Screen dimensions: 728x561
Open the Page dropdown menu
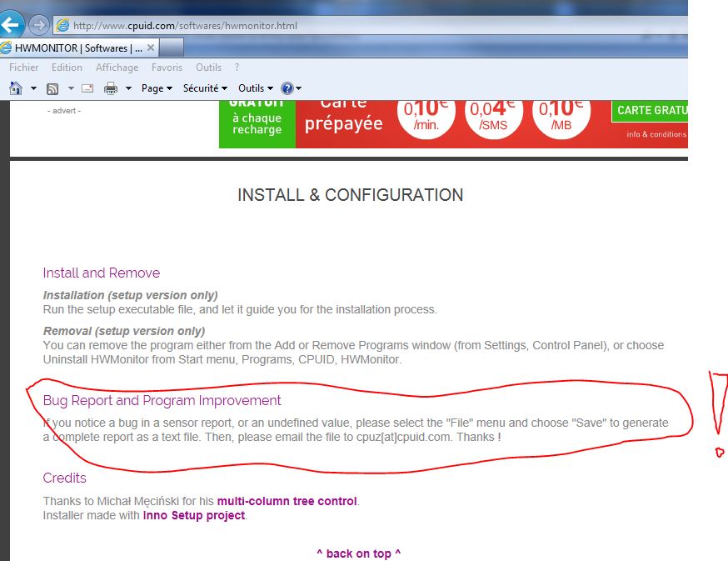157,88
